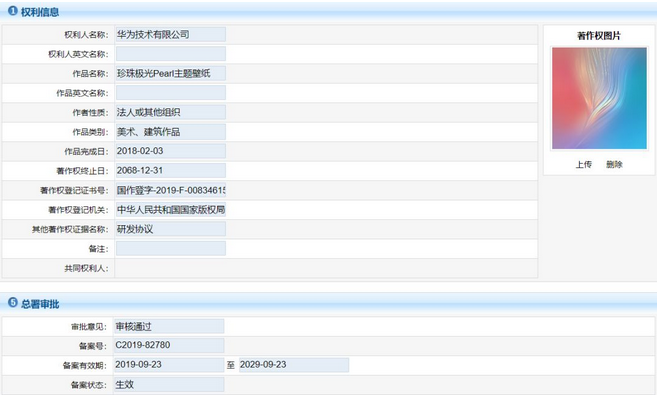The width and height of the screenshot is (658, 397).
Task: Click the 总署审批 section heading
Action: pyautogui.click(x=40, y=304)
